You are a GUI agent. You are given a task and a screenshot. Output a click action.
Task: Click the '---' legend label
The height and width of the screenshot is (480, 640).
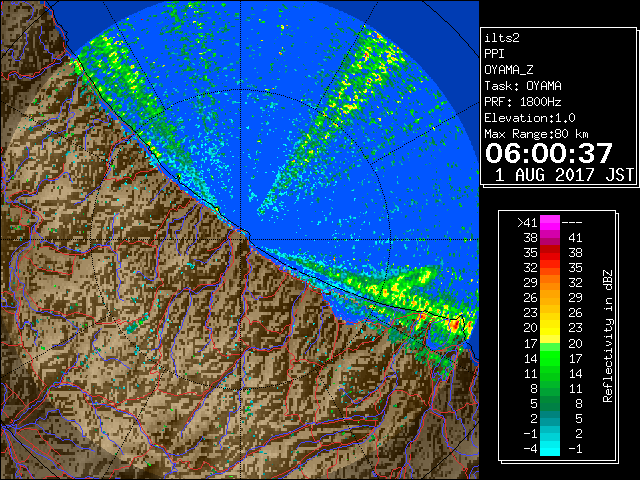pyautogui.click(x=572, y=223)
